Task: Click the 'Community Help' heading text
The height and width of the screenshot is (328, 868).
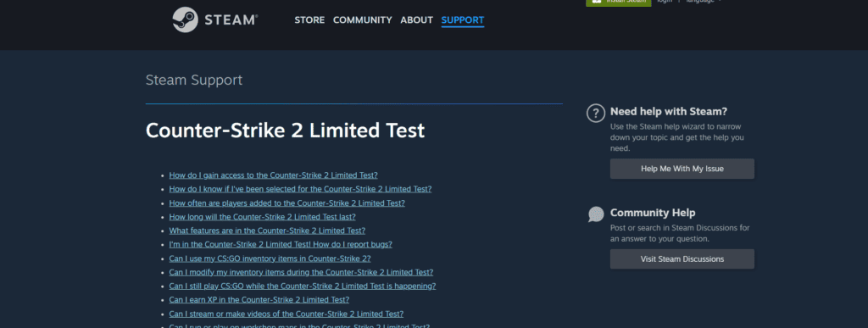Action: pyautogui.click(x=653, y=213)
